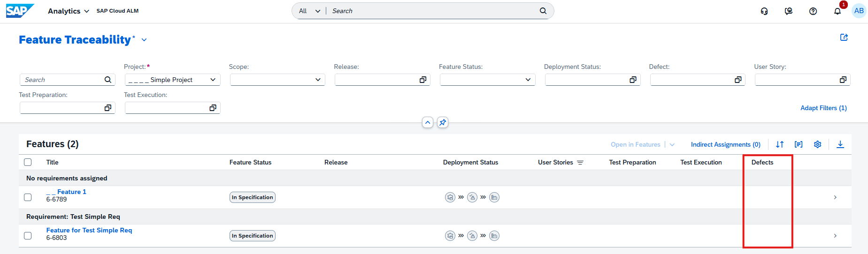Open the help question mark icon
Image resolution: width=868 pixels, height=254 pixels.
813,11
